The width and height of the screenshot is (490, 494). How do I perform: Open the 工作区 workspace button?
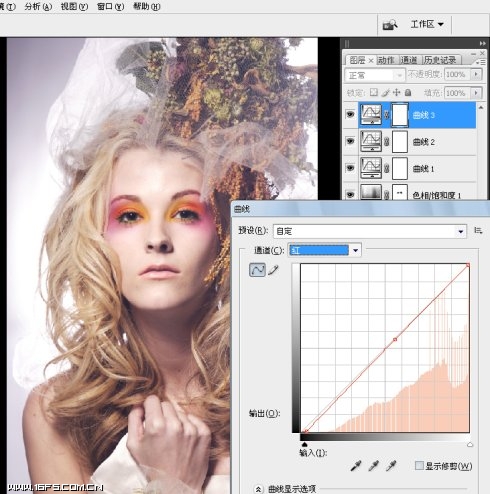tap(427, 24)
